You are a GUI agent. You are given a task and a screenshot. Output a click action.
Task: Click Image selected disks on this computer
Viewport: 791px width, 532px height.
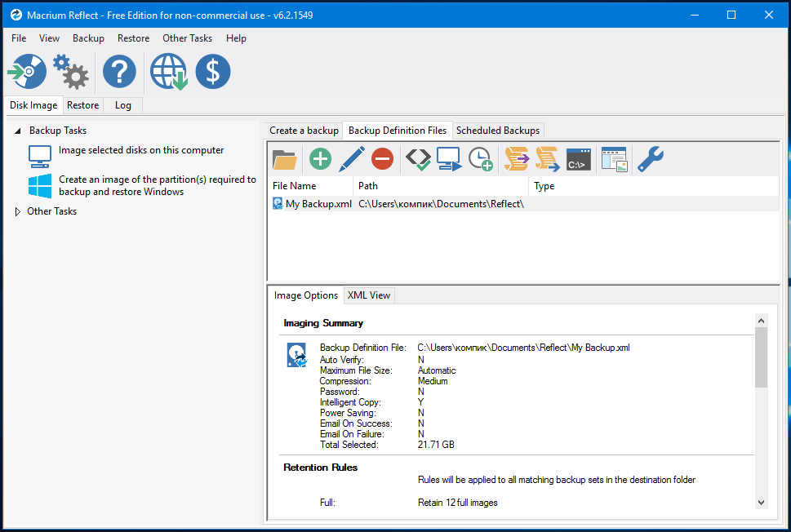(x=141, y=150)
